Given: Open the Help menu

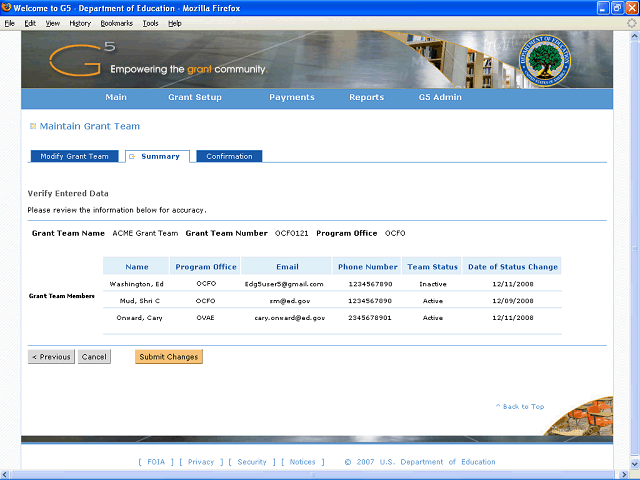Looking at the screenshot, I should (x=175, y=23).
